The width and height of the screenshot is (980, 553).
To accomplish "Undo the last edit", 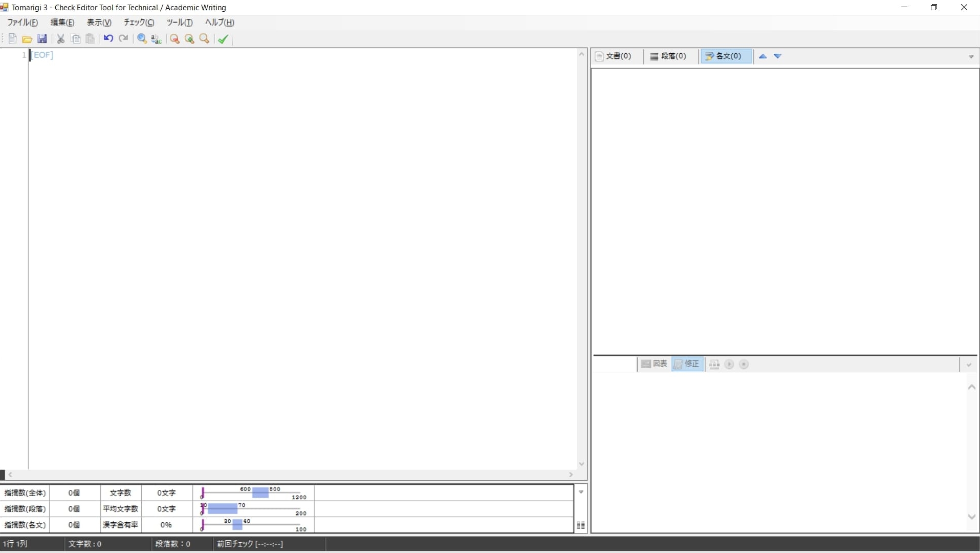I will click(x=108, y=39).
